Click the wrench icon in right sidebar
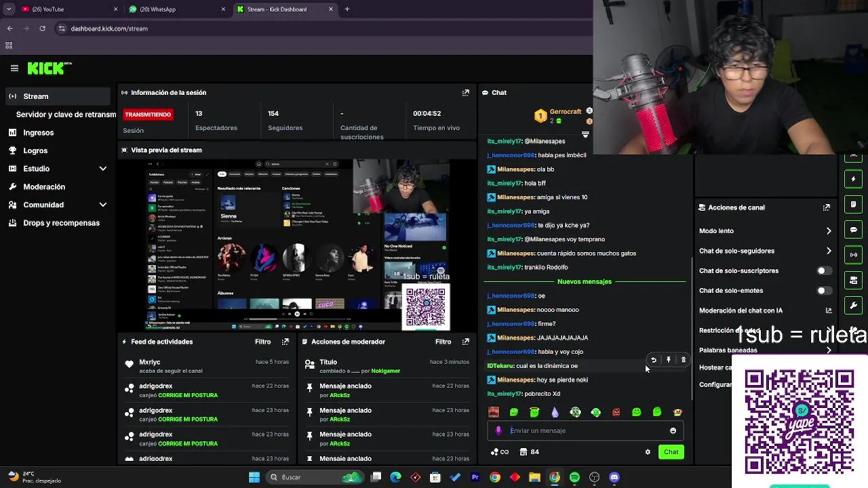This screenshot has height=488, width=868. 854,305
